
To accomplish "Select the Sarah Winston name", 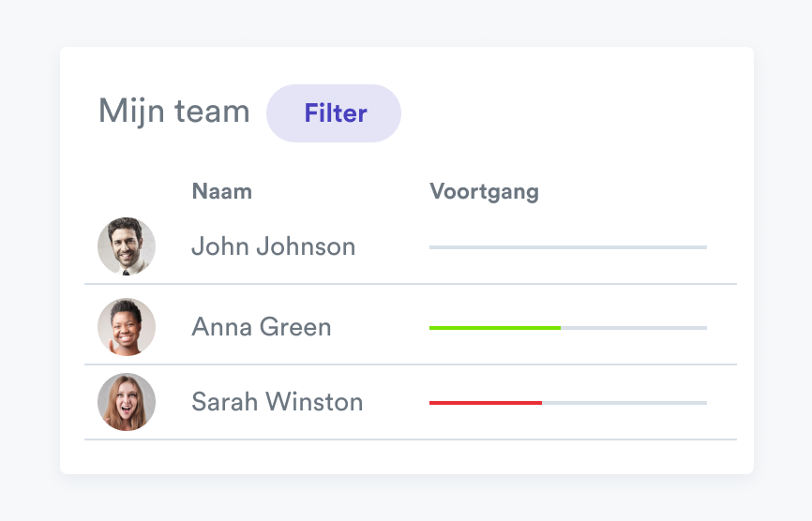I will point(277,402).
